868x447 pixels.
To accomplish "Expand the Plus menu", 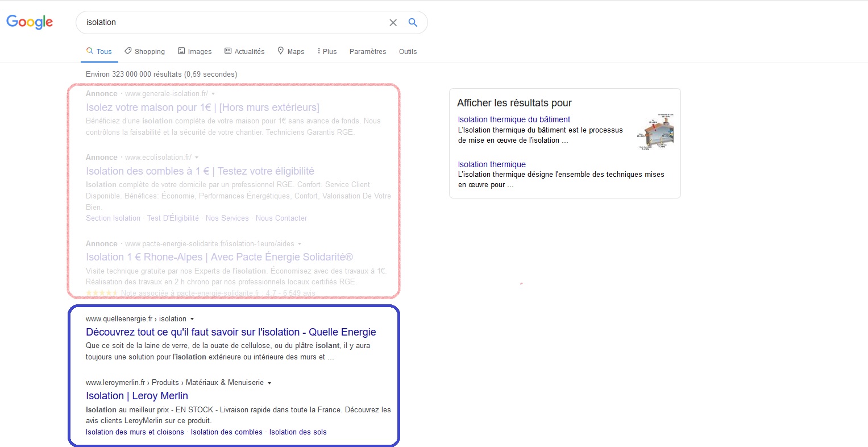I will point(327,51).
